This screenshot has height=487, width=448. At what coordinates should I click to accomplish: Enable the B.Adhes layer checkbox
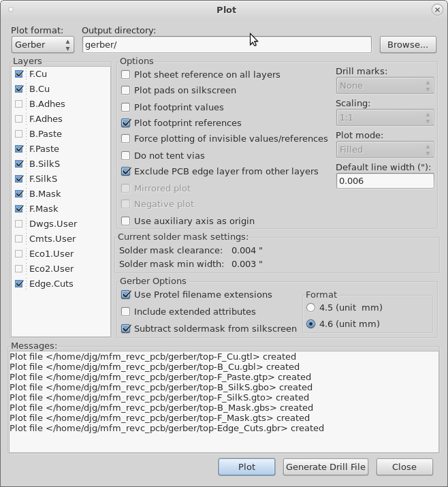pyautogui.click(x=19, y=104)
